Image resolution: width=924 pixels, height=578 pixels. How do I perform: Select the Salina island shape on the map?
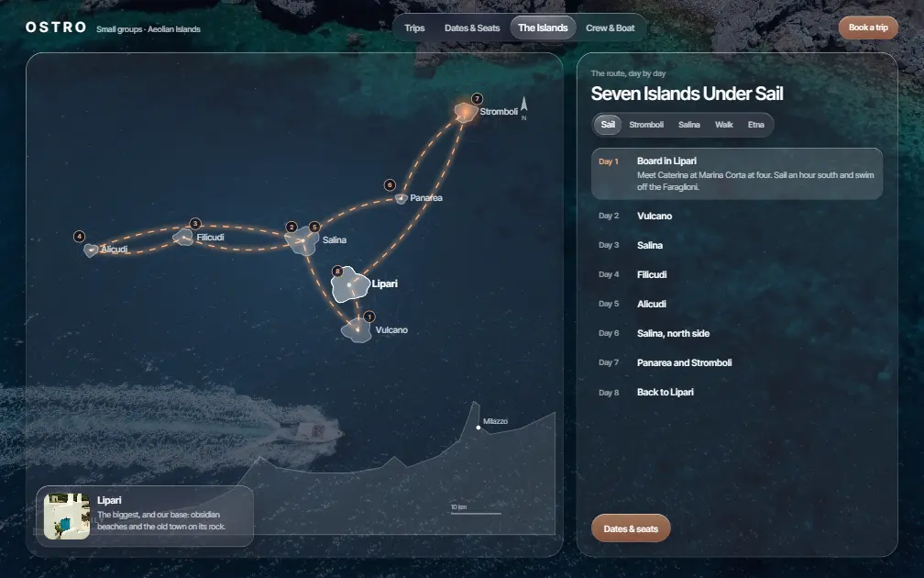tap(302, 240)
